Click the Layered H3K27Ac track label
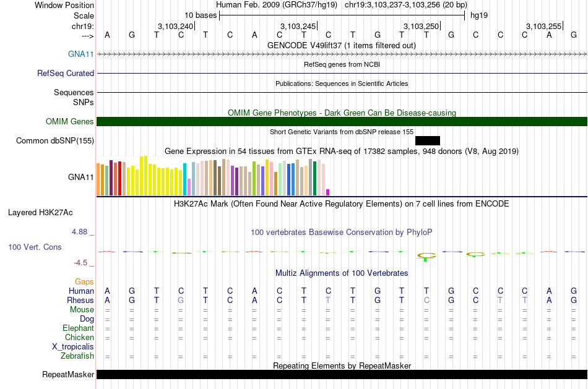The width and height of the screenshot is (588, 389). point(40,212)
